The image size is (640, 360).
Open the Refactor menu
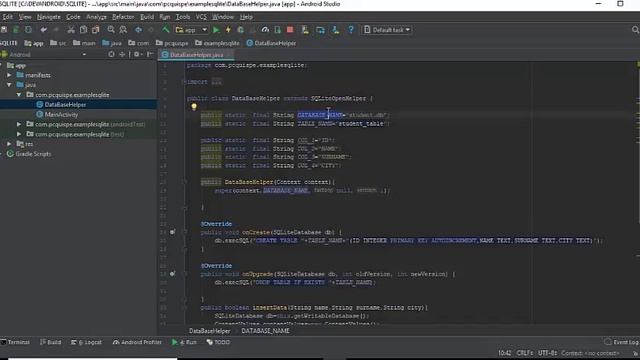[123, 17]
